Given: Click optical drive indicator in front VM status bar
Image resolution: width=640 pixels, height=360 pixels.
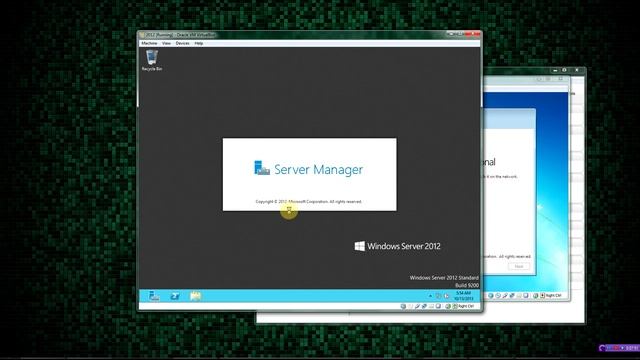Looking at the screenshot, I should [410, 306].
